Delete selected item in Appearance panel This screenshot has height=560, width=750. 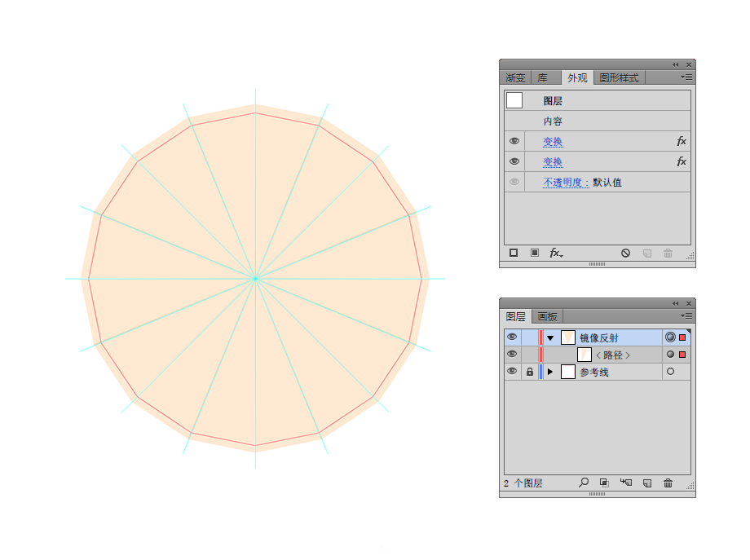point(668,253)
